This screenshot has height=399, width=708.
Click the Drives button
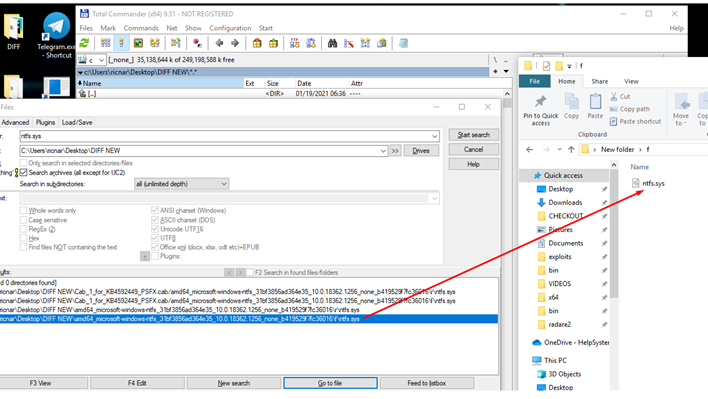pos(421,151)
